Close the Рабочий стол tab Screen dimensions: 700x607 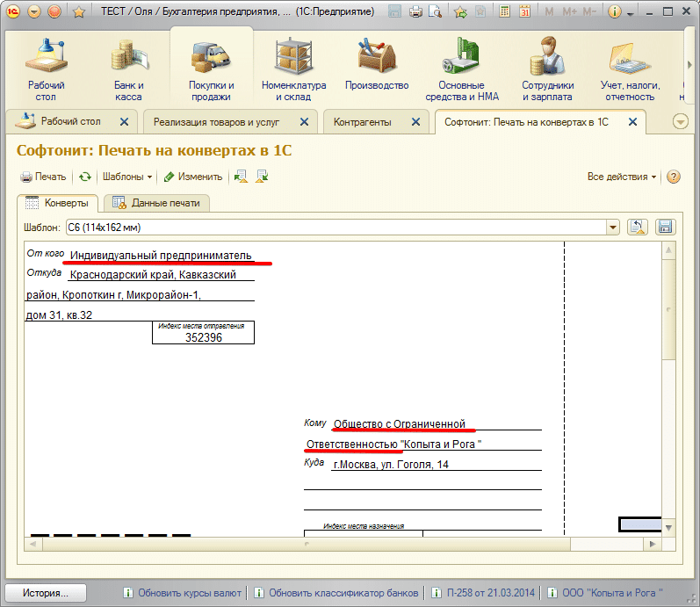tap(124, 122)
